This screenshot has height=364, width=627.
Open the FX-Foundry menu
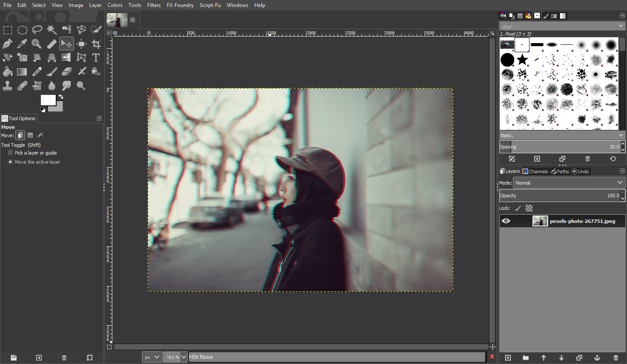tap(180, 5)
